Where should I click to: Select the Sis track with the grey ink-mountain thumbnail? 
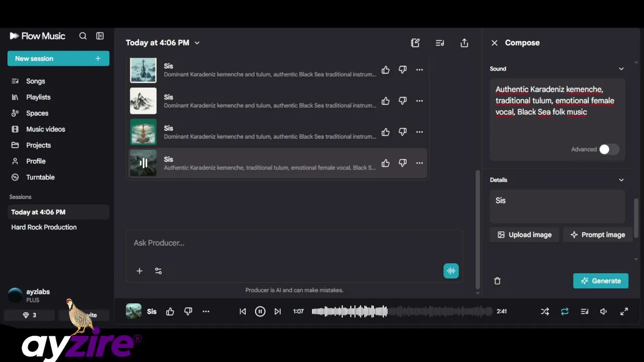[x=277, y=101]
